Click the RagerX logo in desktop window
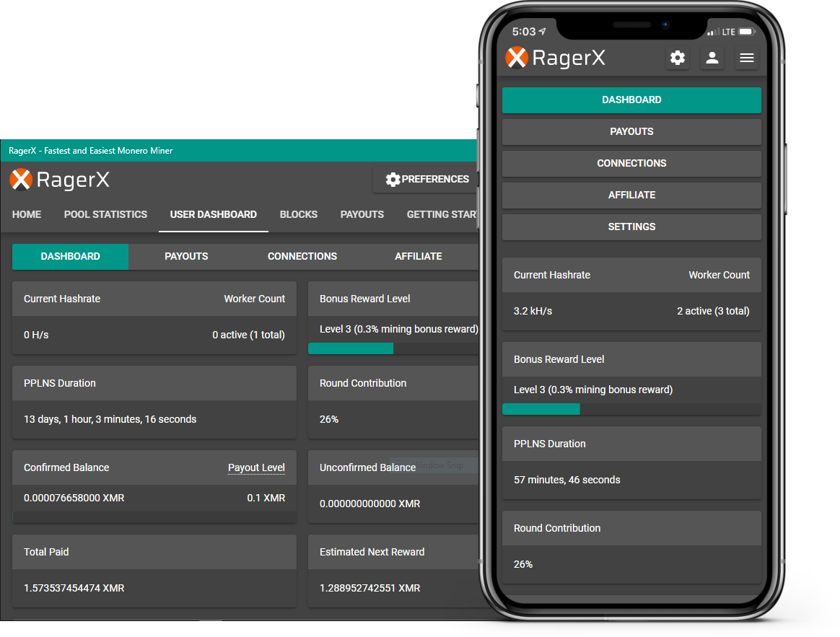The image size is (840, 637). [x=60, y=180]
